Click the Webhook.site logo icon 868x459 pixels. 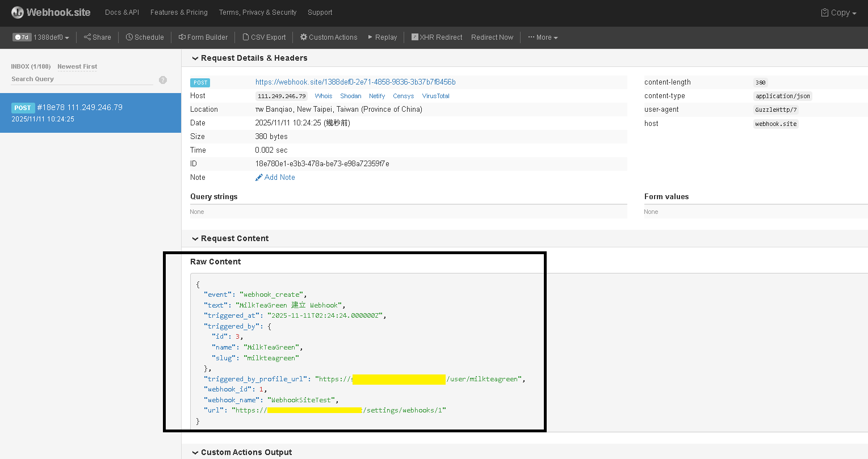(x=18, y=12)
